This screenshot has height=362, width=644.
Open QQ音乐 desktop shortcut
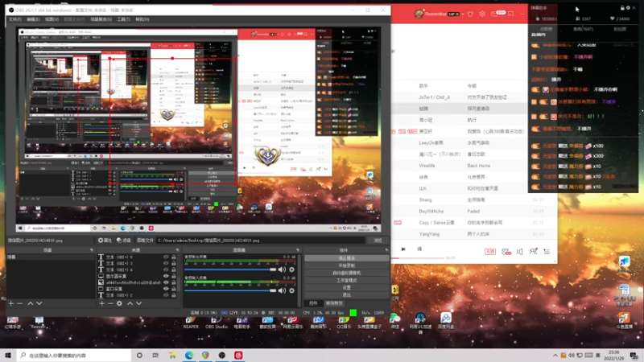pos(344,323)
